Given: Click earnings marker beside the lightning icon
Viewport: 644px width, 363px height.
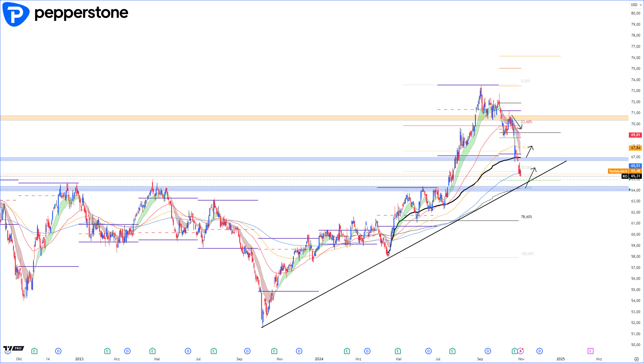Looking at the screenshot, I should pos(514,351).
